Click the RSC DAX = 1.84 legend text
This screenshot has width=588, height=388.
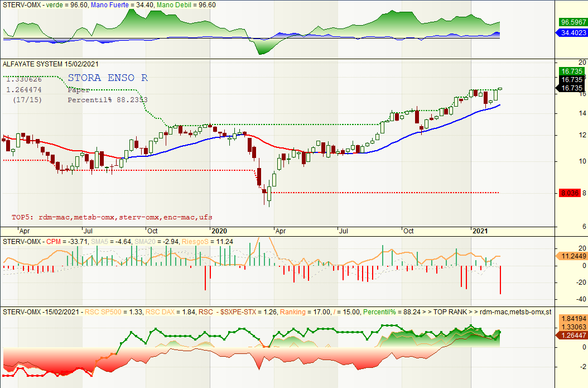click(x=170, y=312)
